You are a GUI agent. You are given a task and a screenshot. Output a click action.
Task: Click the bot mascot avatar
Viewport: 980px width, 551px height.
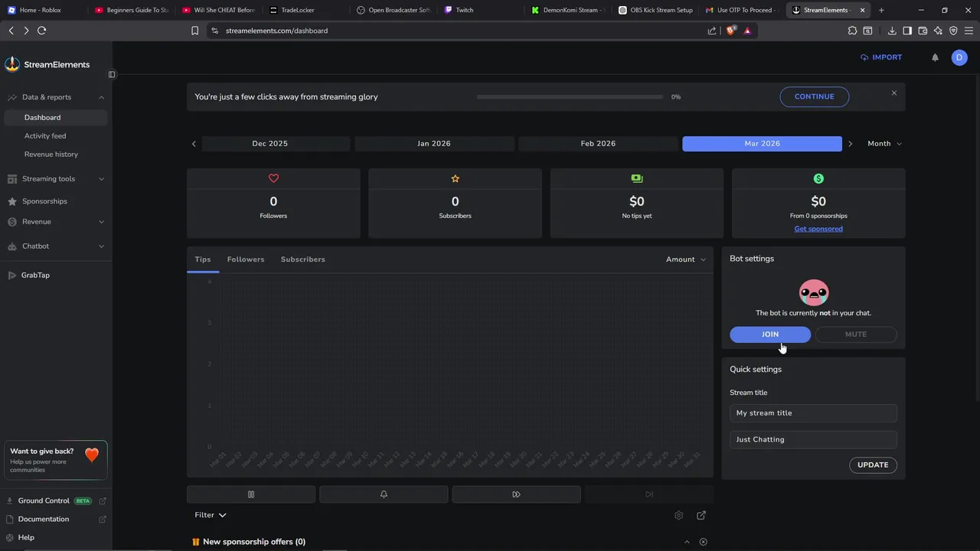[x=814, y=292]
